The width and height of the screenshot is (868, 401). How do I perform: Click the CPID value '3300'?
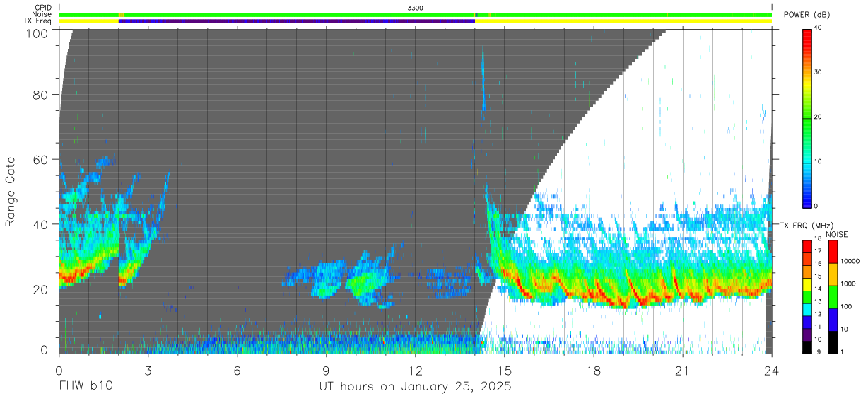click(x=416, y=8)
